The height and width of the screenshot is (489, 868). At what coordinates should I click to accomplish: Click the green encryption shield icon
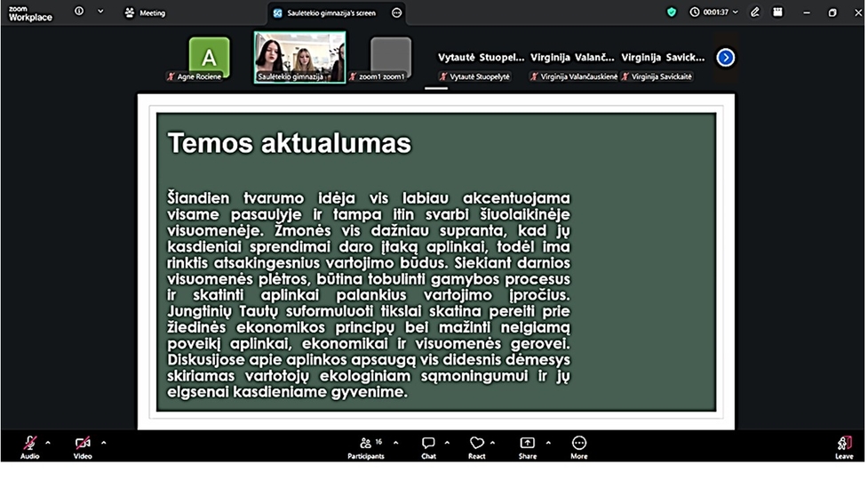(672, 12)
